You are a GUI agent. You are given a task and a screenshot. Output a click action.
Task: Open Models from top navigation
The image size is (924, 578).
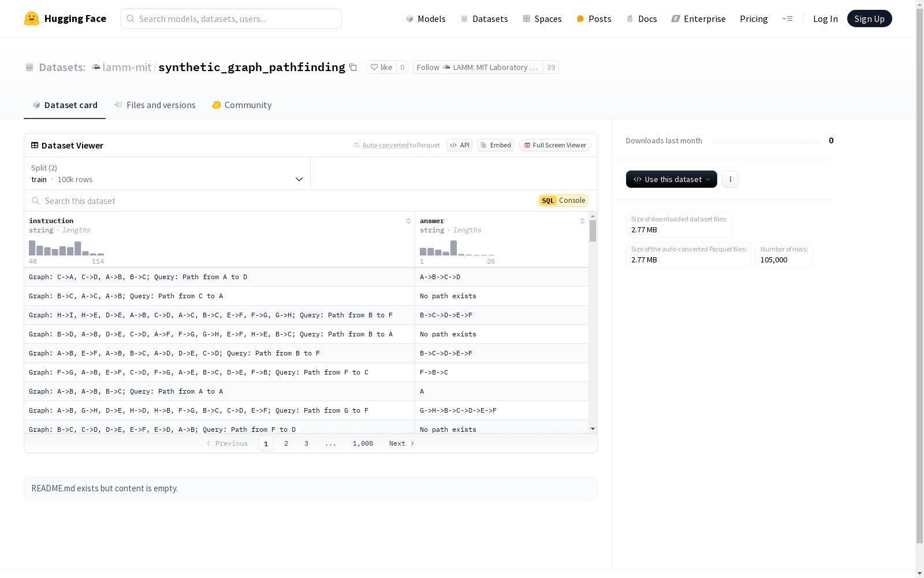coord(426,18)
